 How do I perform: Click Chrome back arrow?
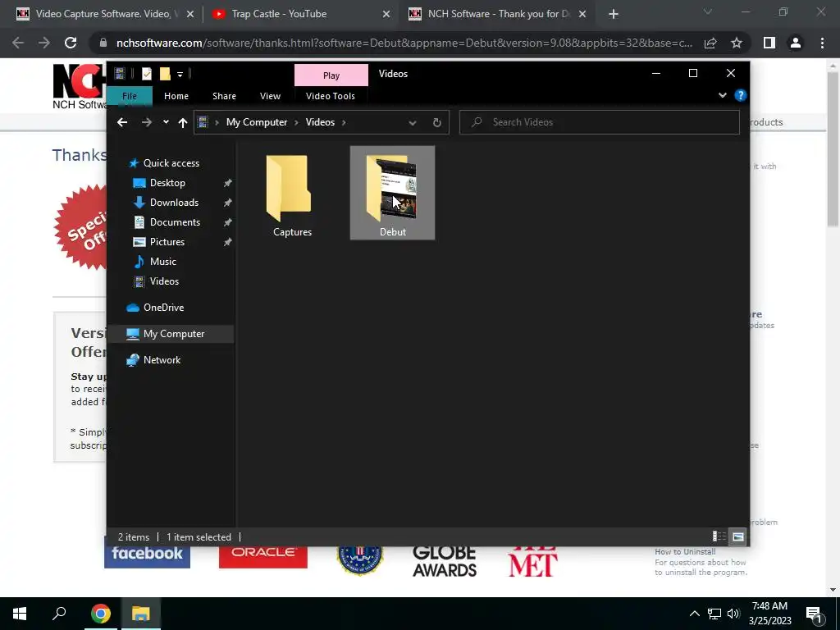point(18,43)
